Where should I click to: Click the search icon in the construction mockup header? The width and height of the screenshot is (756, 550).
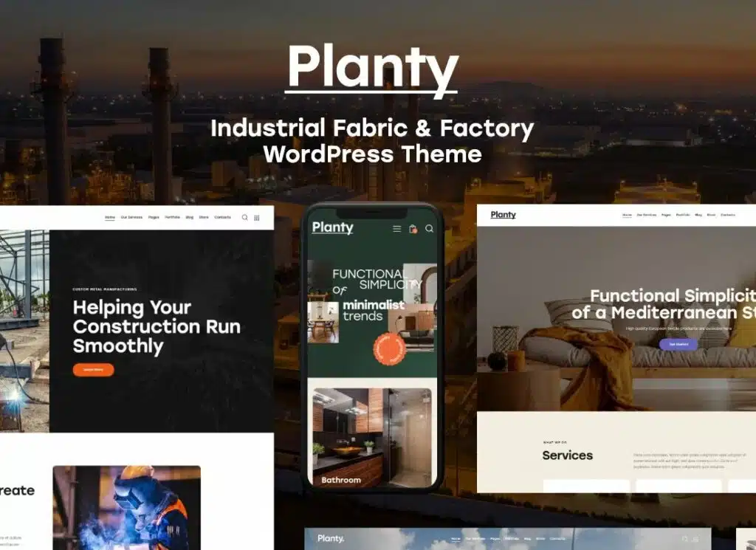pos(245,217)
